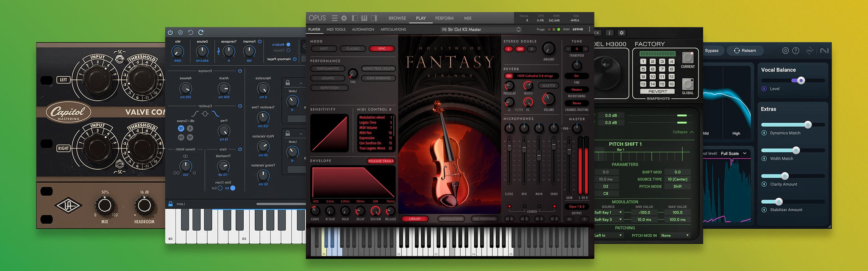The image size is (868, 271).
Task: Toggle Dynamics Match enable icon
Action: pos(764,133)
